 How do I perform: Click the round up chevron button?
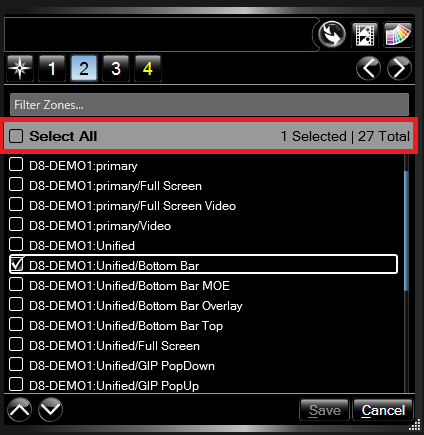coord(19,410)
